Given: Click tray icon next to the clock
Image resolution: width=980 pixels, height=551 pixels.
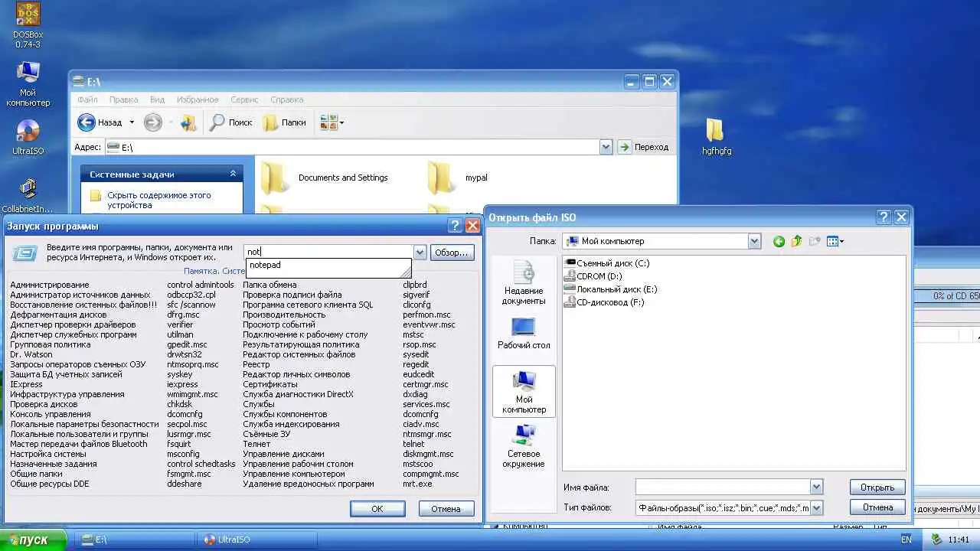Looking at the screenshot, I should coord(936,540).
